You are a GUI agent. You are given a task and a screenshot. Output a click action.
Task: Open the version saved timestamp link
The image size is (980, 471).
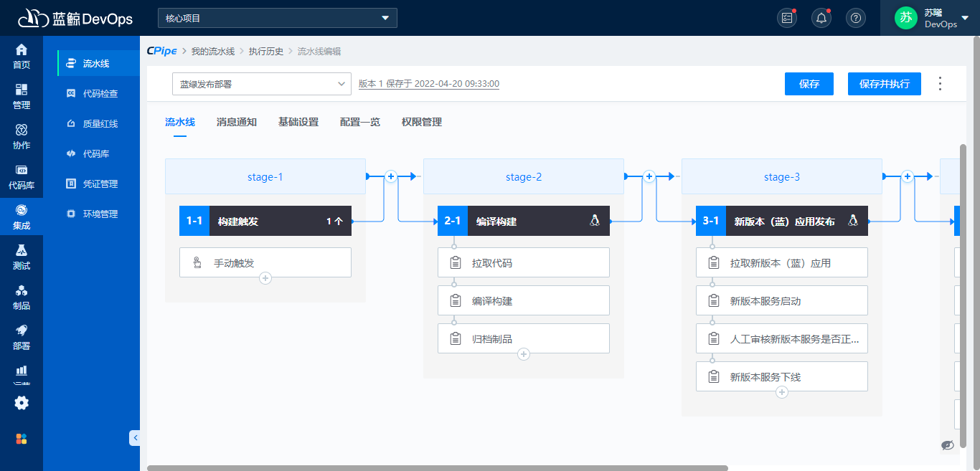(x=429, y=84)
